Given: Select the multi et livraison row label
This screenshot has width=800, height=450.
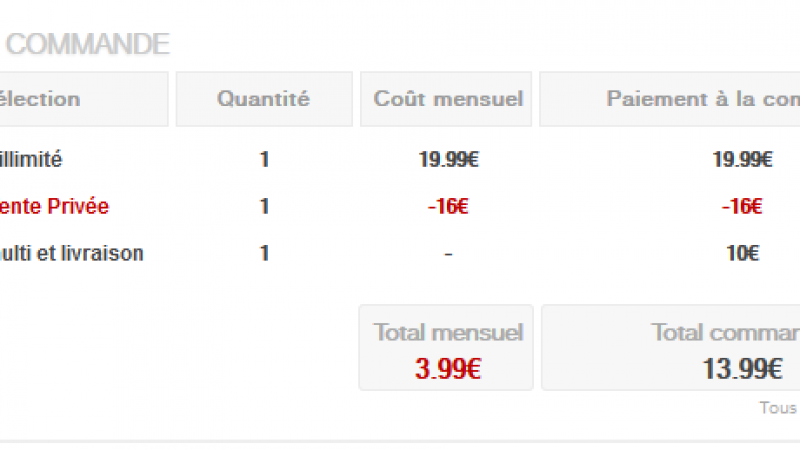Looking at the screenshot, I should tap(72, 254).
